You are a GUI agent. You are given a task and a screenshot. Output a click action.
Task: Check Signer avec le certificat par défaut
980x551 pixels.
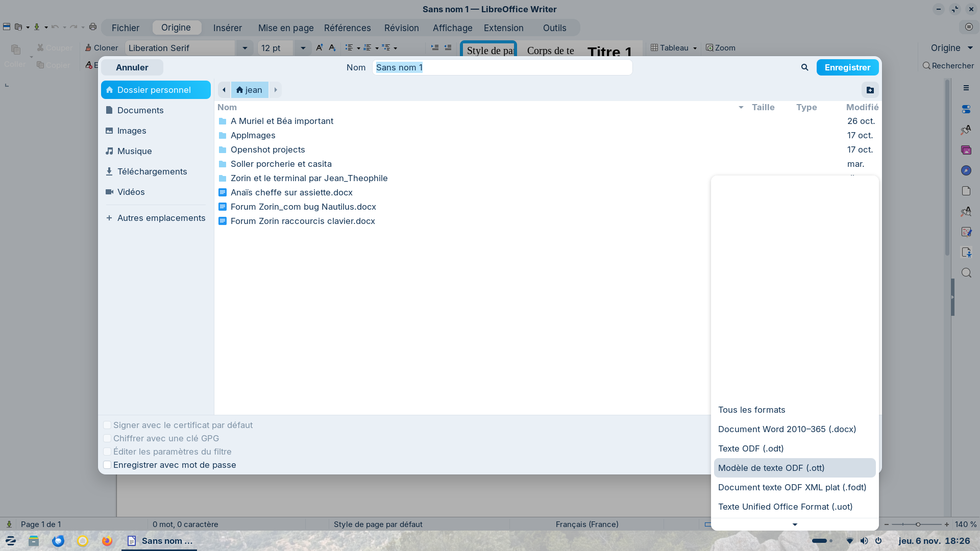(x=107, y=425)
